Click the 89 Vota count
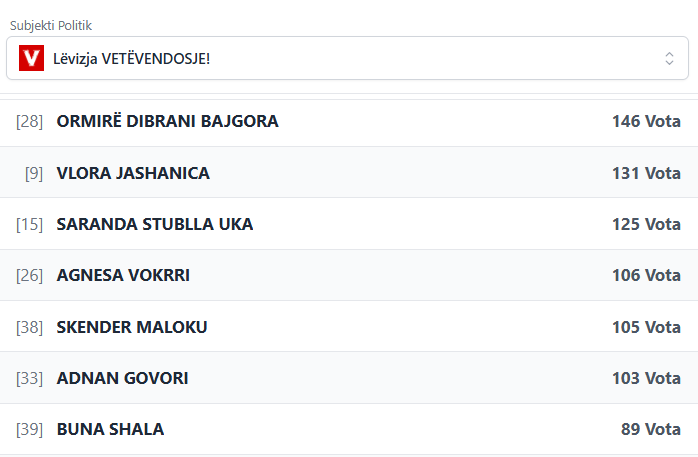 point(650,429)
